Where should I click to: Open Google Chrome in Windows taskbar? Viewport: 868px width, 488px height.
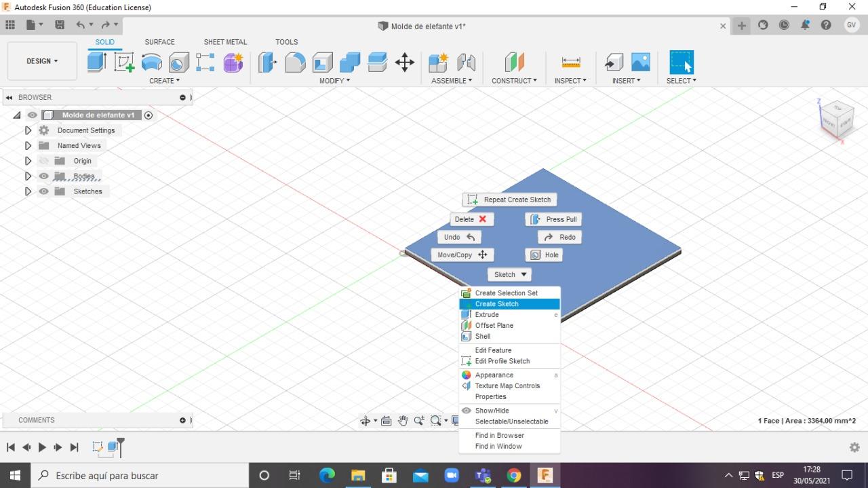(514, 476)
